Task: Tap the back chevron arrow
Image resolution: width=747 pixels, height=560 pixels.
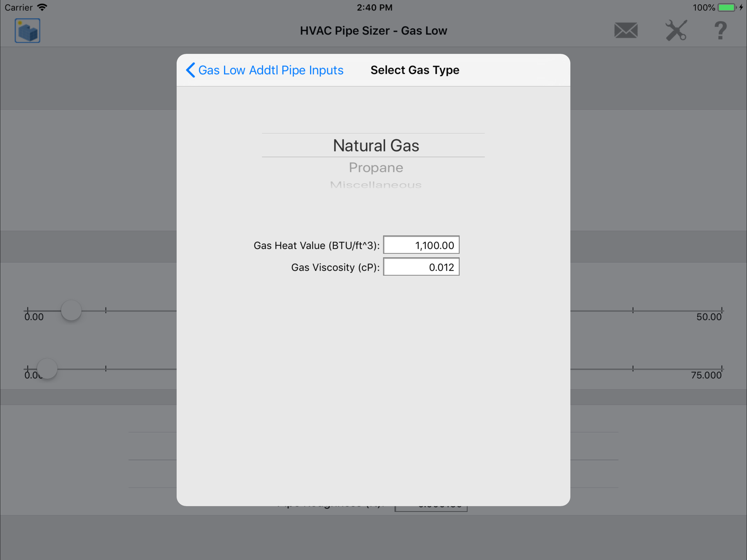Action: (191, 70)
